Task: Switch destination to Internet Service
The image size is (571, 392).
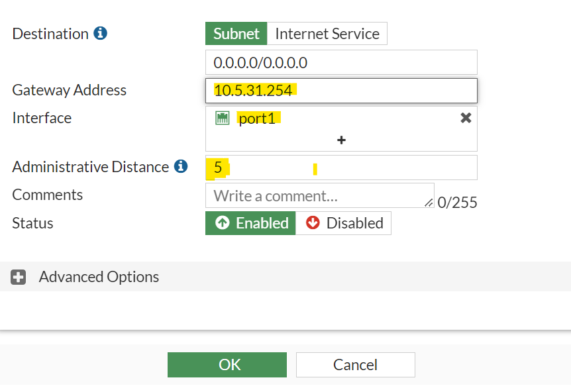Action: 327,34
